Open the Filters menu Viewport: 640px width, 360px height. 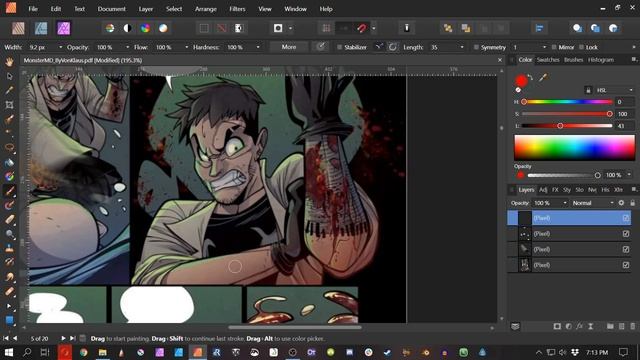pyautogui.click(x=237, y=9)
